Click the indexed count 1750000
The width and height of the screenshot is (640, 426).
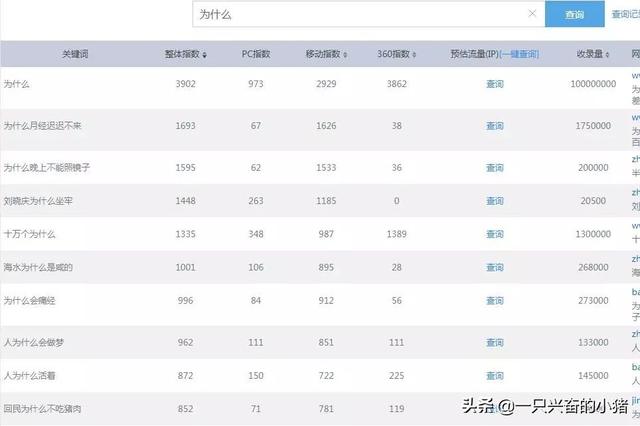593,126
